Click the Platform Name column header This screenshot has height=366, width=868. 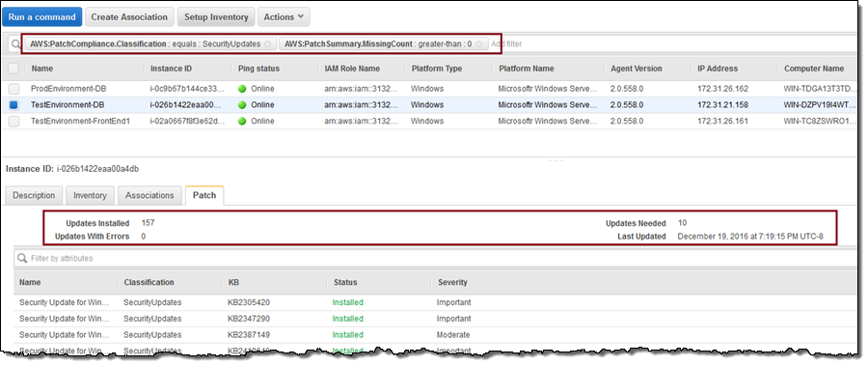pos(526,69)
